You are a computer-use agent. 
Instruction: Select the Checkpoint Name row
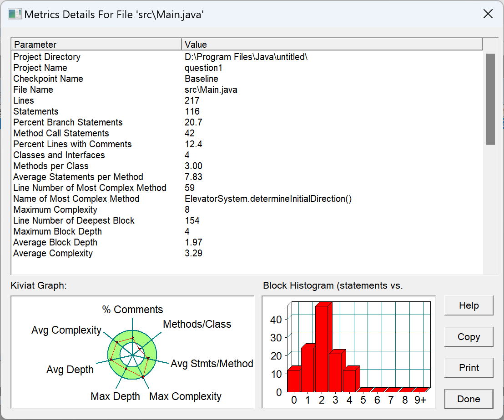[247, 79]
